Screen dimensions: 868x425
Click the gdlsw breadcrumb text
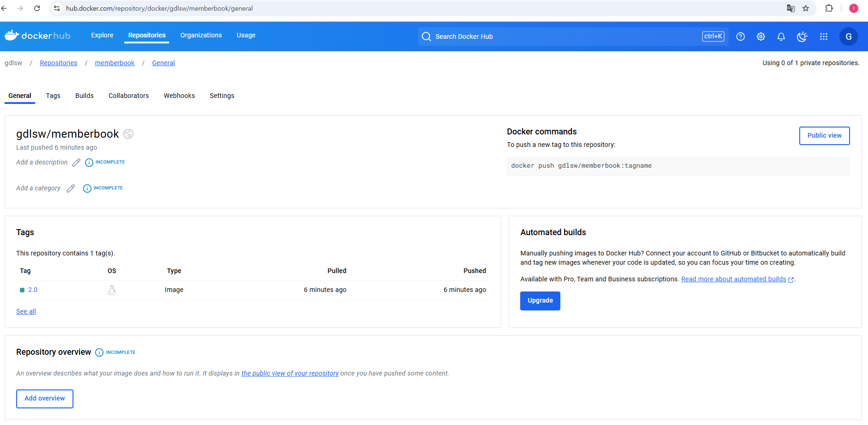coord(13,63)
